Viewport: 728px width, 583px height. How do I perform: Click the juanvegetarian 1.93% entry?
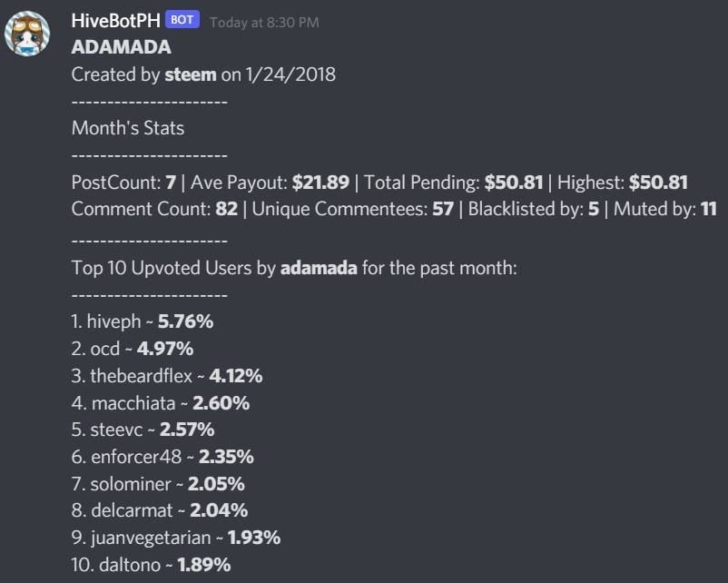176,538
